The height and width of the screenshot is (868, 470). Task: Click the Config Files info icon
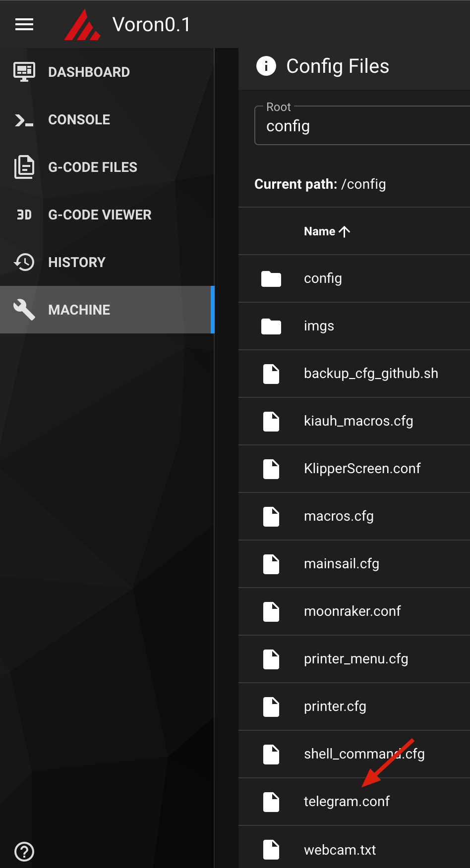(x=266, y=66)
